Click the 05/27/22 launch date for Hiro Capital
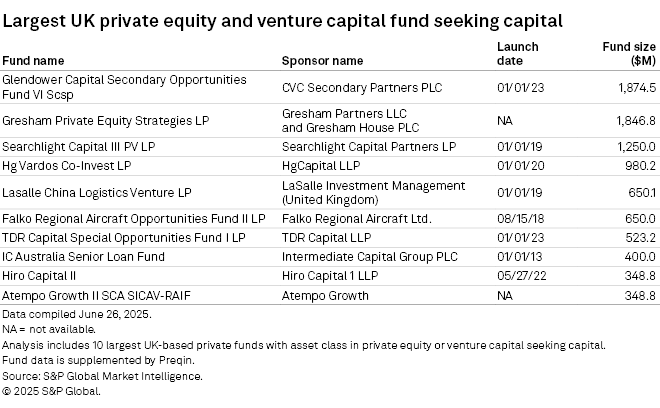 [x=518, y=276]
